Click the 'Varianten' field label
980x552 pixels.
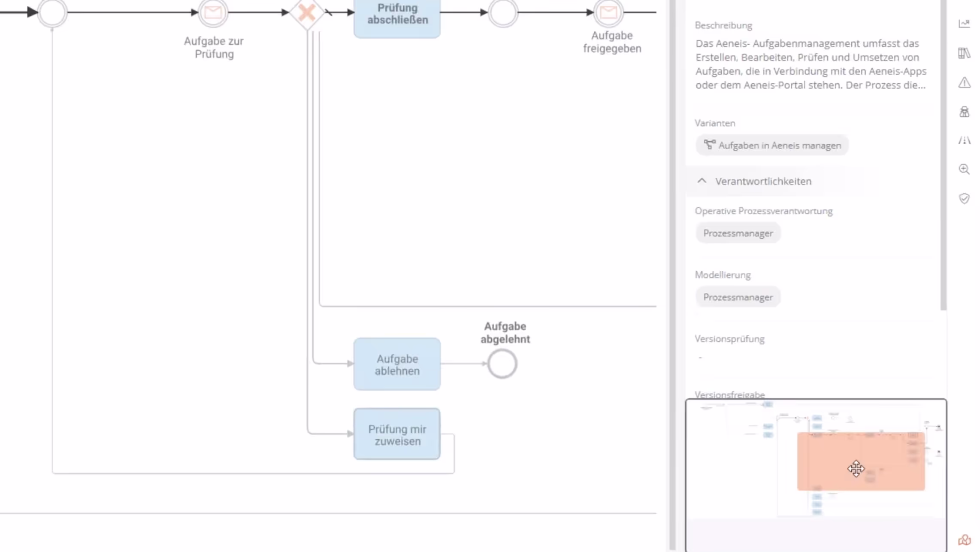tap(715, 123)
